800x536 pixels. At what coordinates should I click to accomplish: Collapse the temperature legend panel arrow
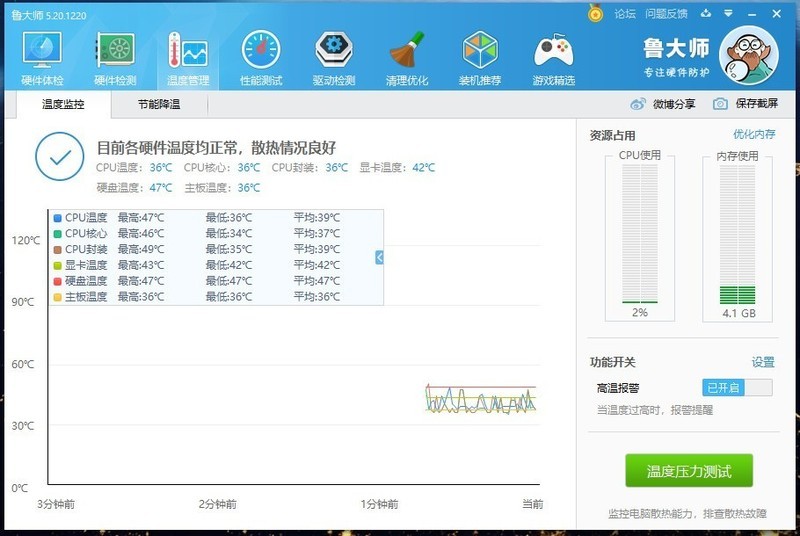pos(379,258)
